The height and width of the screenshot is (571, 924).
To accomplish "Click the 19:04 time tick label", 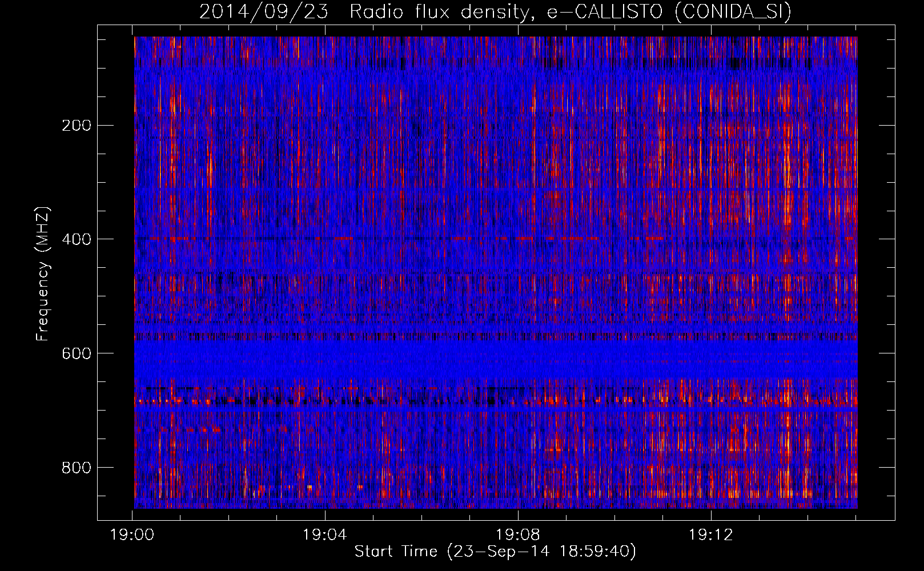I will click(x=325, y=535).
